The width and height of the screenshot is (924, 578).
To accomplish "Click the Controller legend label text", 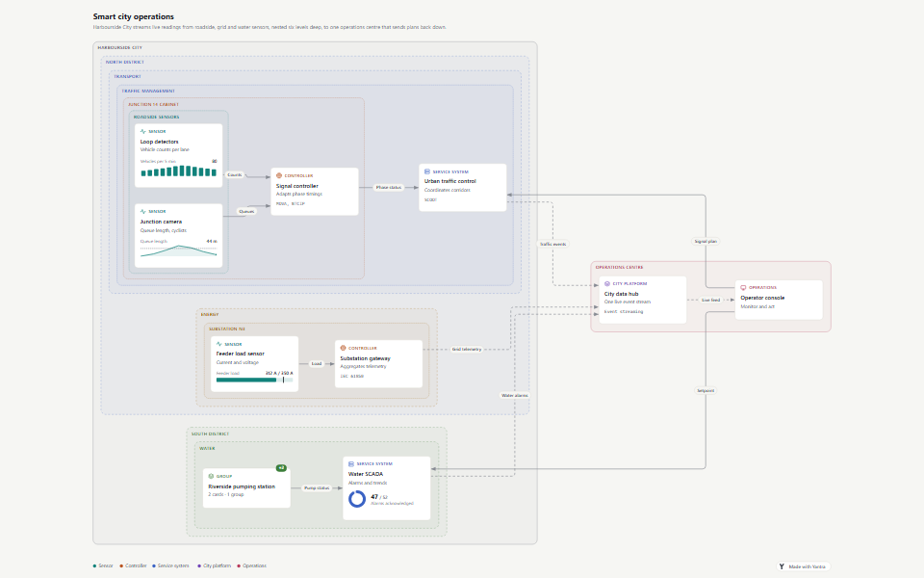I will click(136, 565).
